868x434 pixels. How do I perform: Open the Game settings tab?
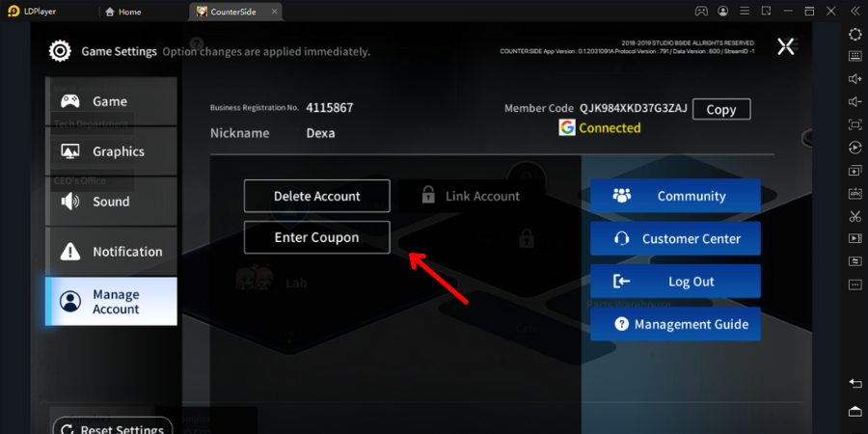[111, 101]
